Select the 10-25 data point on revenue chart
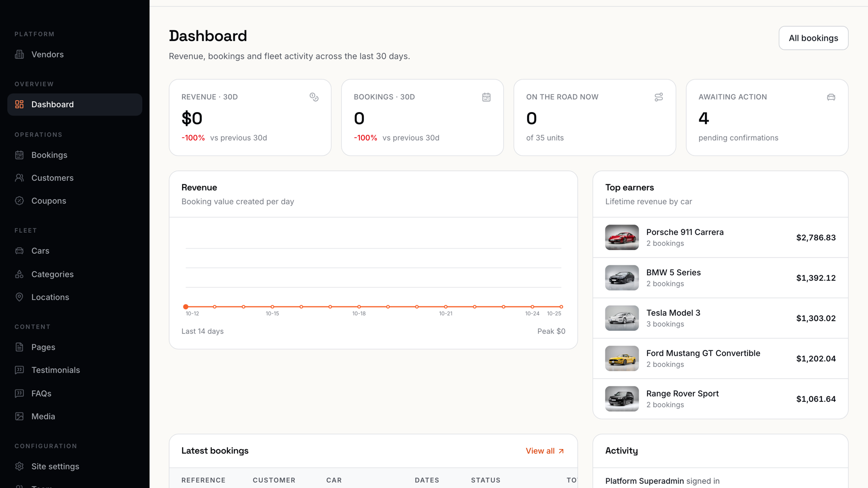 tap(561, 307)
